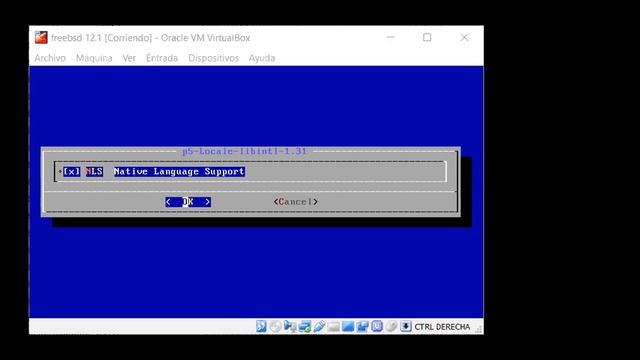Viewport: 640px width, 360px height.
Task: Click the network adapter status icon
Action: [x=304, y=326]
